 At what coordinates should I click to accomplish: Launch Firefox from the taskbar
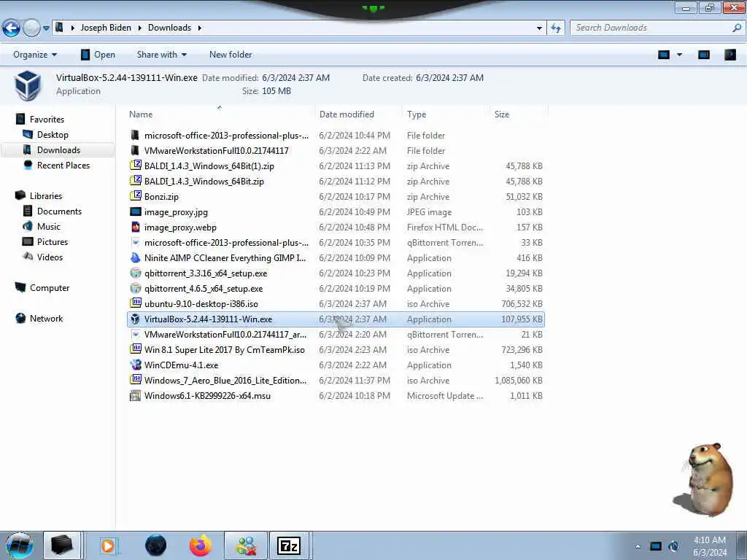(200, 545)
